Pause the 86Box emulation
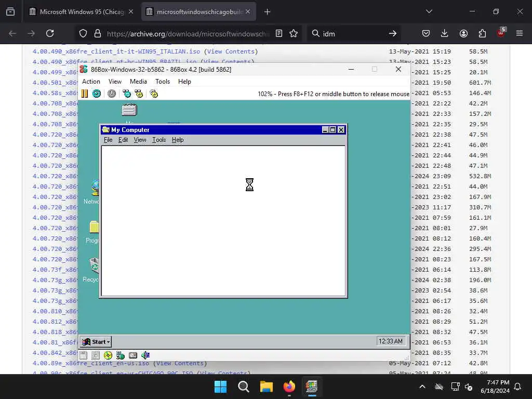The width and height of the screenshot is (532, 399). click(x=85, y=94)
